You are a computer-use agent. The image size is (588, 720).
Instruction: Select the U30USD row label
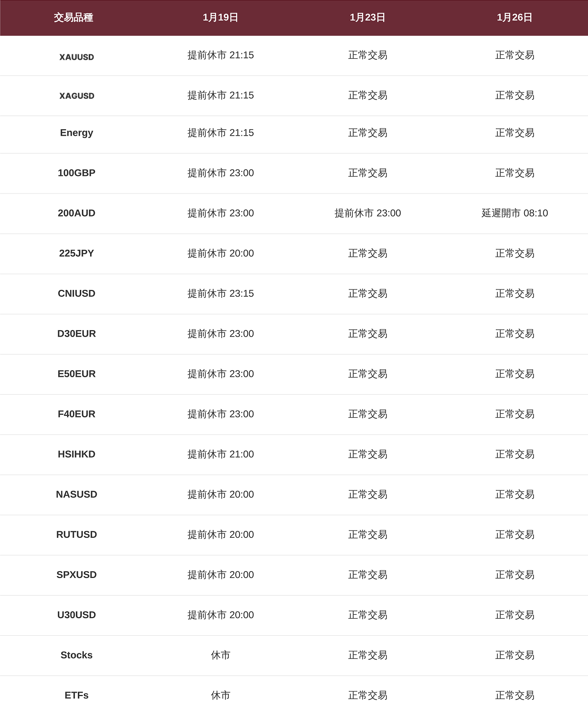click(76, 615)
